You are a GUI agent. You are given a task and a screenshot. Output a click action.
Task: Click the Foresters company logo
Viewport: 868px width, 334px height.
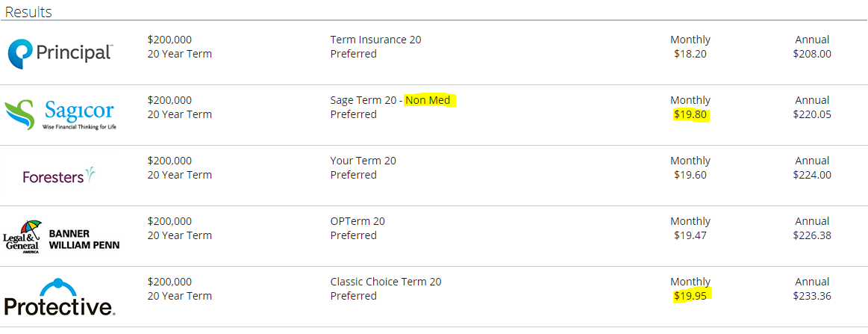[59, 176]
